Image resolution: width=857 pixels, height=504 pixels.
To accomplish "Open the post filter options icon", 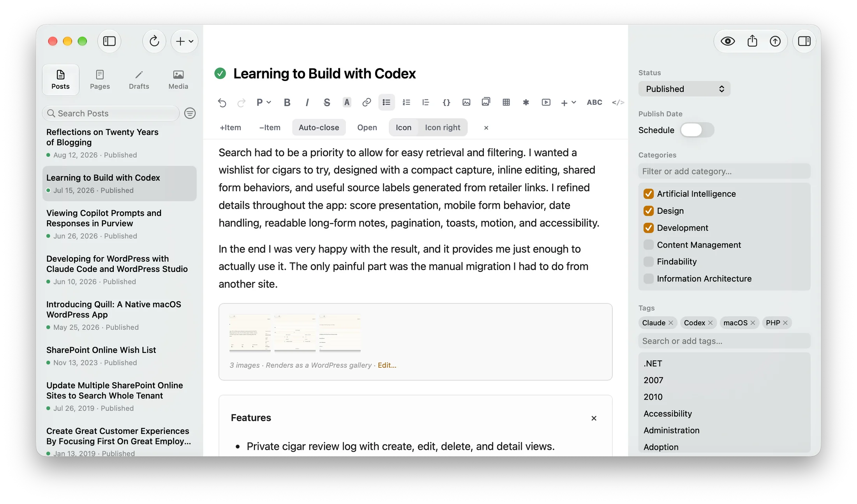I will (190, 113).
